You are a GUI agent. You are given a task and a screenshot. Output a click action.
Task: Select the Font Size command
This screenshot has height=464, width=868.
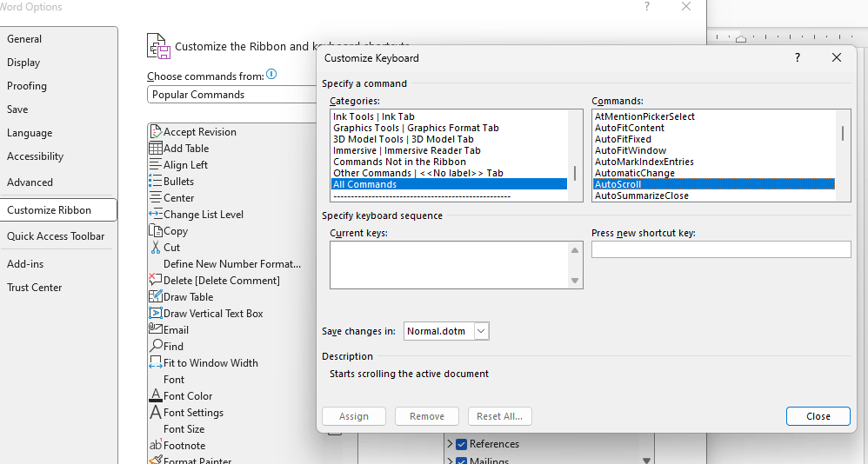[232, 428]
